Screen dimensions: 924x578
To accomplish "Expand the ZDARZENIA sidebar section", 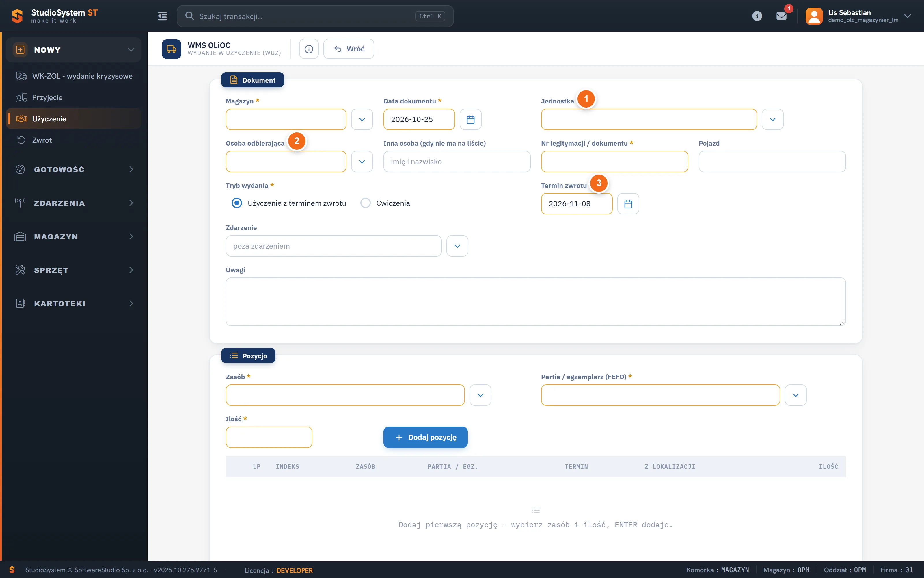I will (74, 203).
